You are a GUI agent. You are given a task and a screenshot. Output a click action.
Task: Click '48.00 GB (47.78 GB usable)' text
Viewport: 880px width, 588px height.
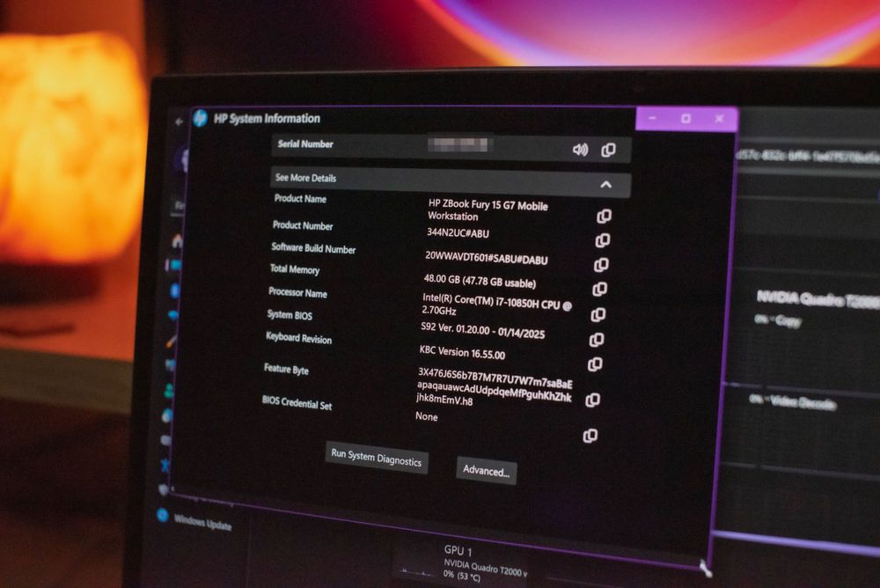[480, 281]
